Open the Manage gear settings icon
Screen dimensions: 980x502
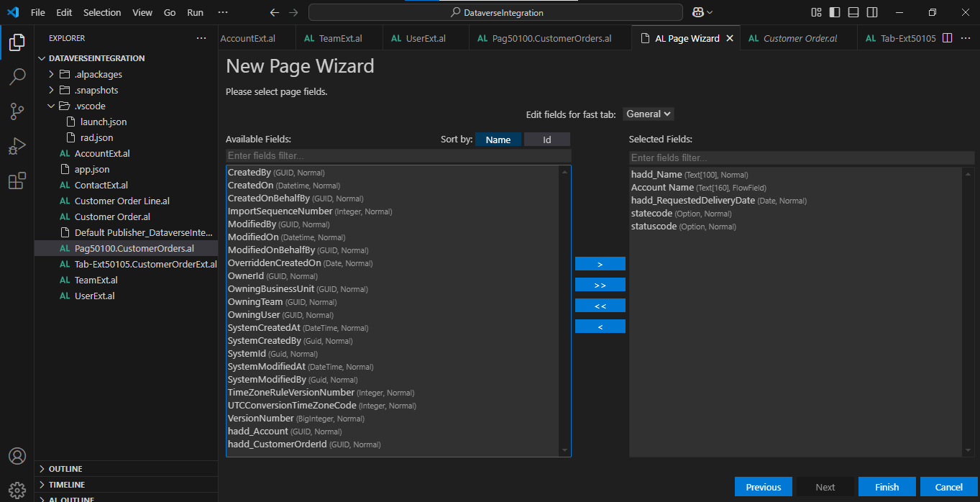[x=17, y=490]
